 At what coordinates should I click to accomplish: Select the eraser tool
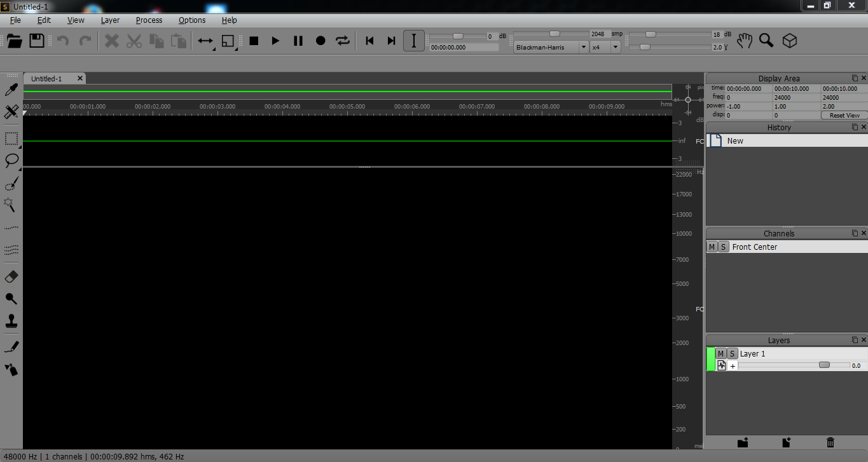11,276
